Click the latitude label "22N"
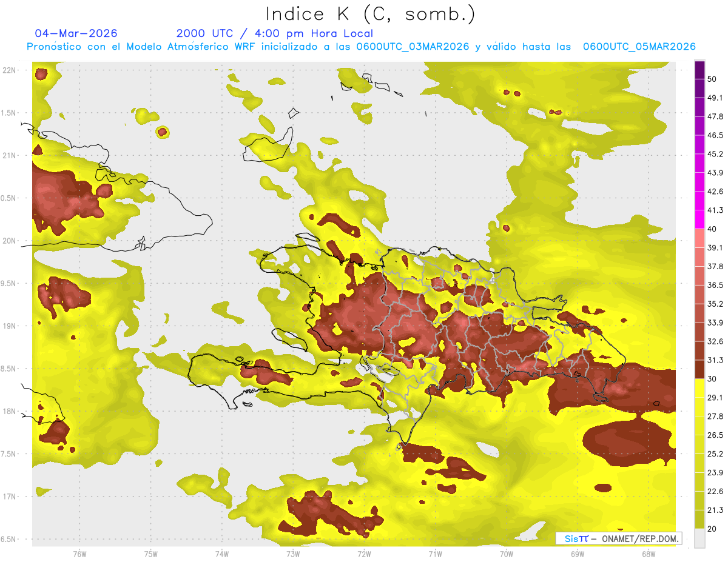Image resolution: width=728 pixels, height=562 pixels. (x=9, y=70)
